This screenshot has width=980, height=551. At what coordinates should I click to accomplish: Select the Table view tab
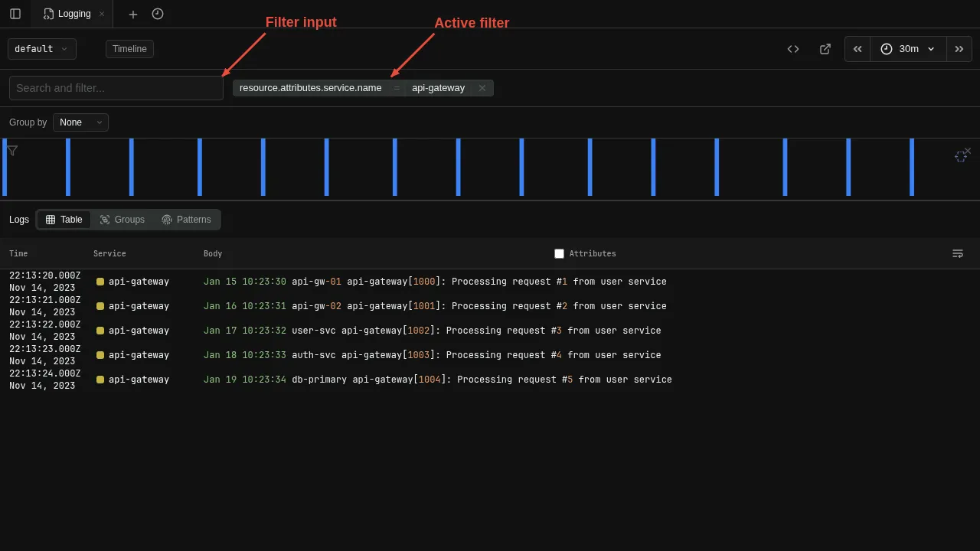(x=64, y=220)
